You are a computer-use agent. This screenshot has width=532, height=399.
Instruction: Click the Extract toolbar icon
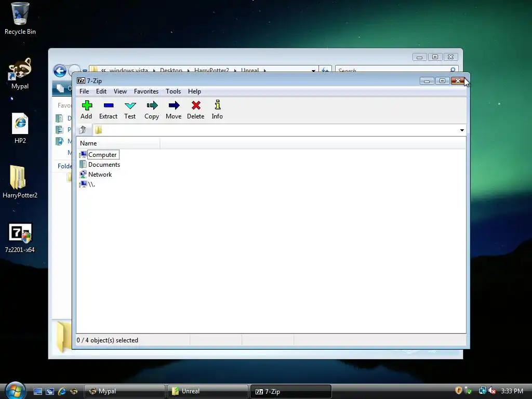108,110
